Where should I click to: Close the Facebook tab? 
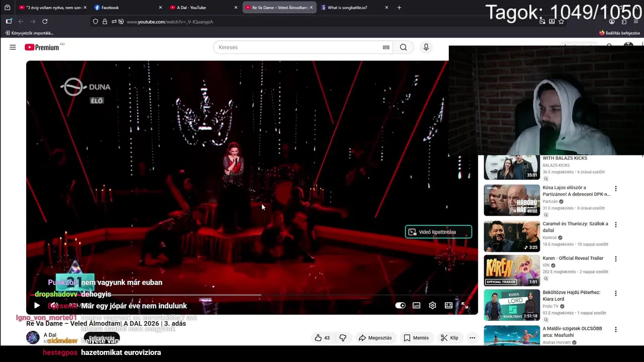[160, 8]
